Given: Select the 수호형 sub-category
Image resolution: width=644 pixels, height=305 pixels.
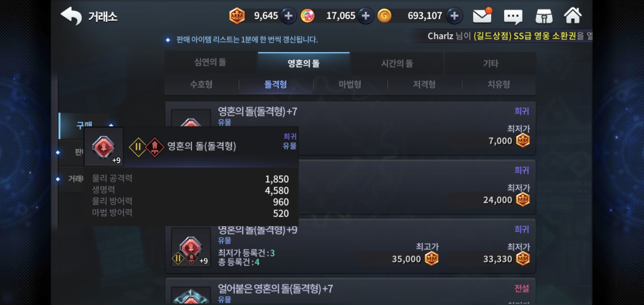Looking at the screenshot, I should pos(201,84).
